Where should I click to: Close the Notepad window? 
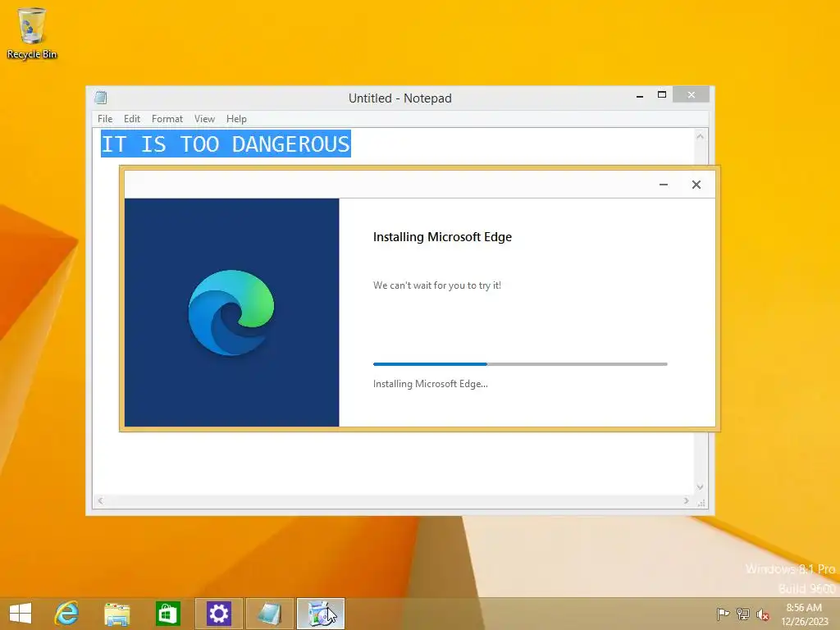pos(691,95)
